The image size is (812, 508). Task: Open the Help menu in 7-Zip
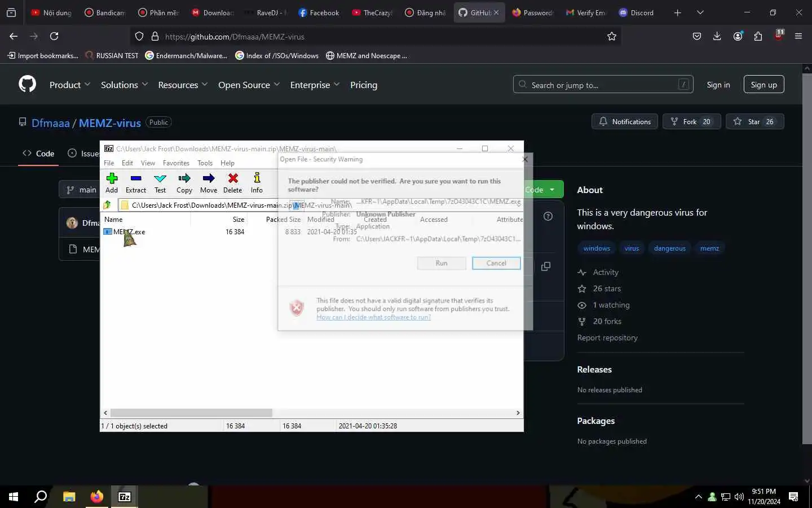click(x=227, y=163)
